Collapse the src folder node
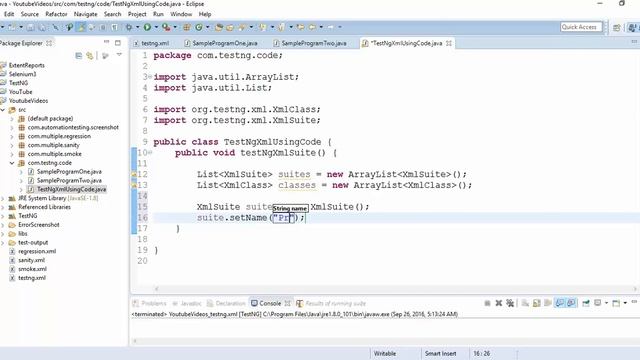This screenshot has height=360, width=640. [x=3, y=110]
